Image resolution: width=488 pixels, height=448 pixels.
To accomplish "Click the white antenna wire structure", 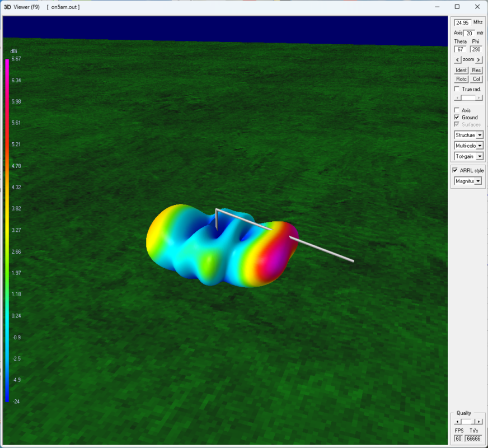I will click(x=321, y=249).
